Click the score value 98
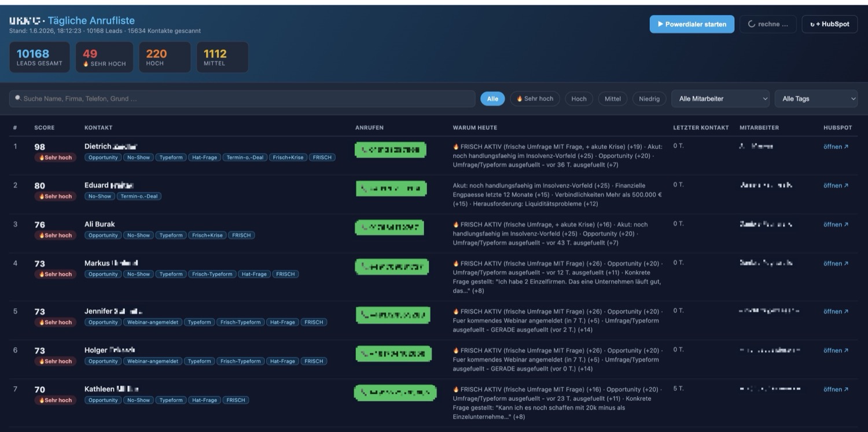This screenshot has height=432, width=868. [40, 147]
